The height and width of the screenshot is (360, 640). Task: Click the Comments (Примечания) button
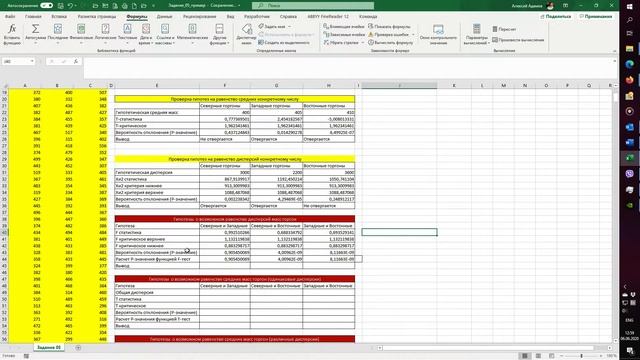(x=596, y=16)
